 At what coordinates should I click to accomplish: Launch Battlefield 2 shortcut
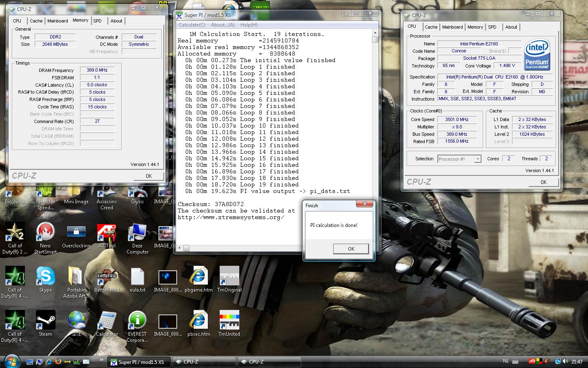107,280
